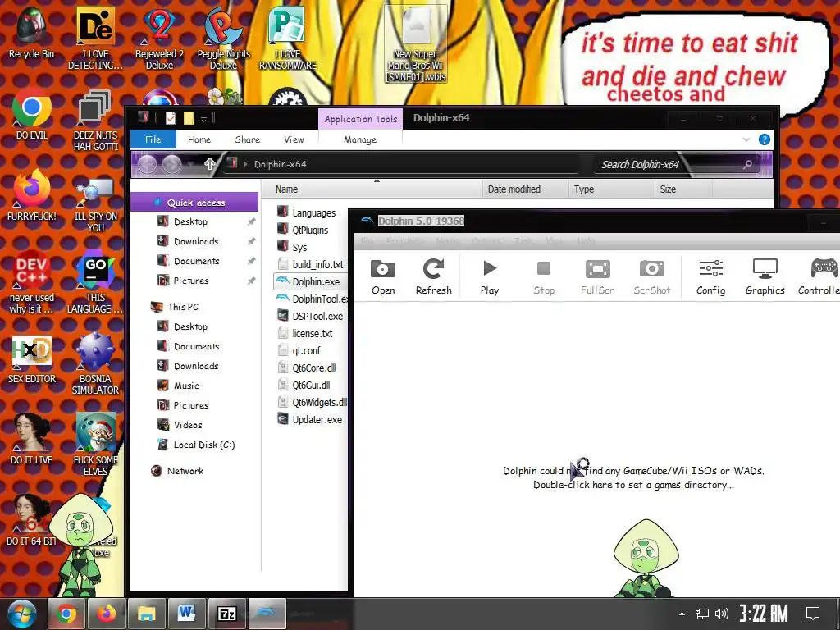Open pinned Documents under Quick access
Screen dimensions: 840x630
point(196,261)
